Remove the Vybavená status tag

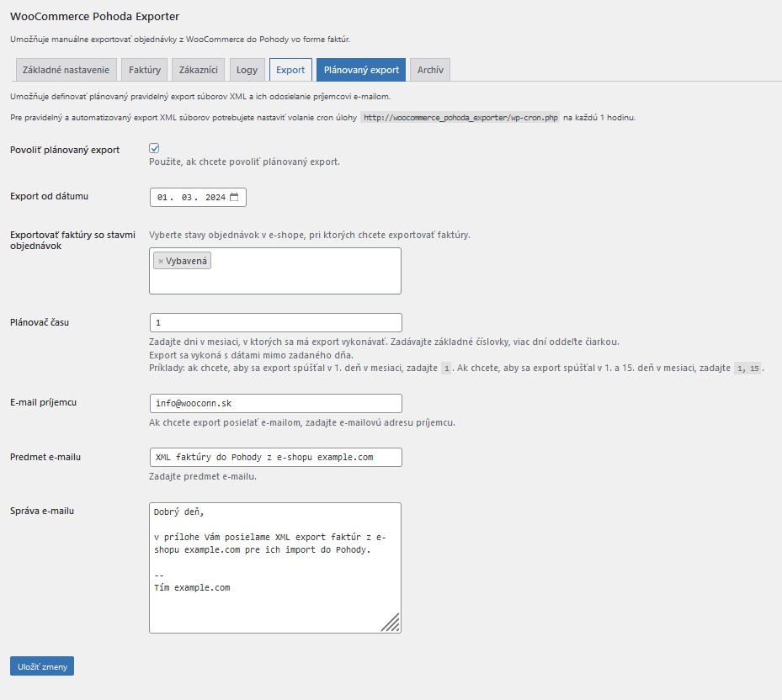tap(160, 262)
